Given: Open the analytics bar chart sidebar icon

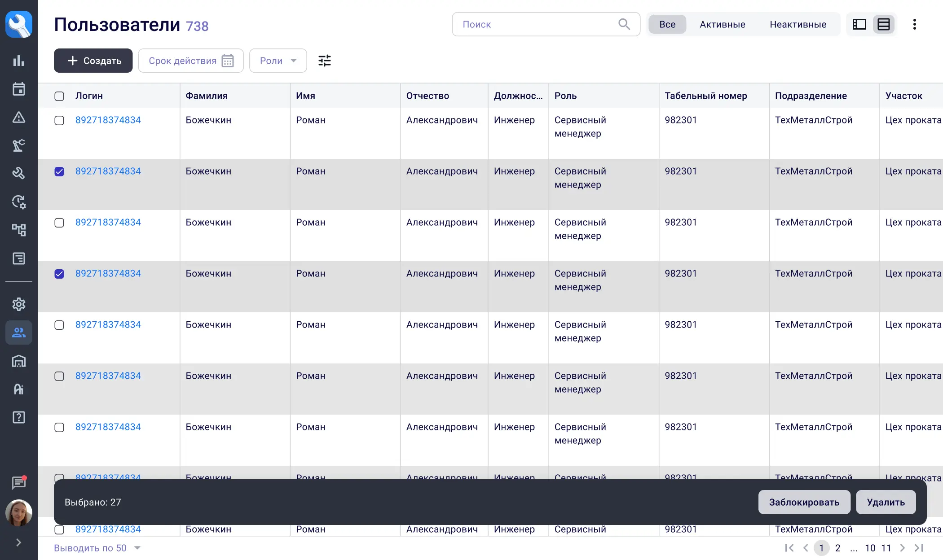Looking at the screenshot, I should [18, 61].
